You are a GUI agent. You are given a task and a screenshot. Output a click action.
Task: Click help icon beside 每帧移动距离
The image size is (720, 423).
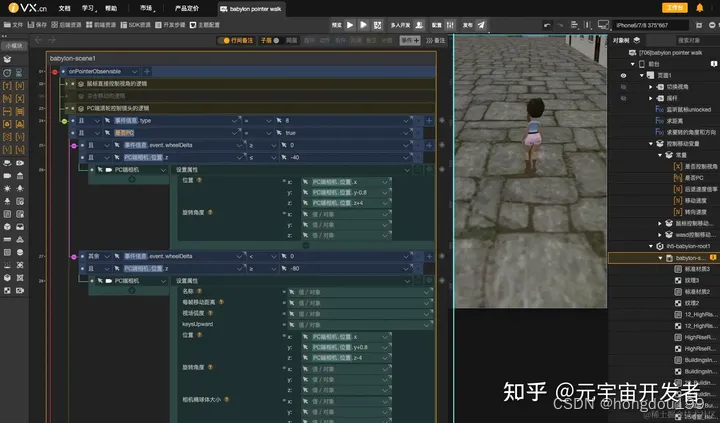tap(221, 302)
